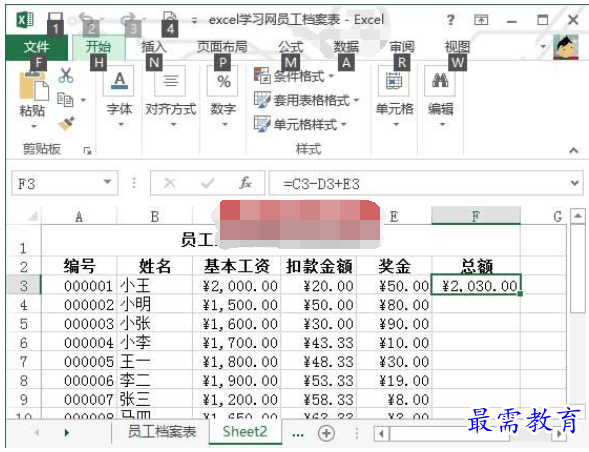
Task: Open the account name dropdown beside the avatar
Action: (x=543, y=47)
